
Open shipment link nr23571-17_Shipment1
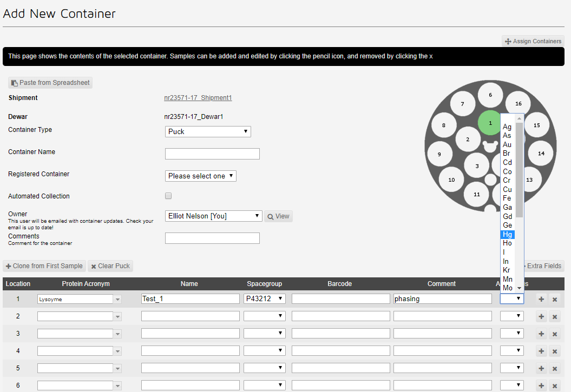pyautogui.click(x=198, y=98)
